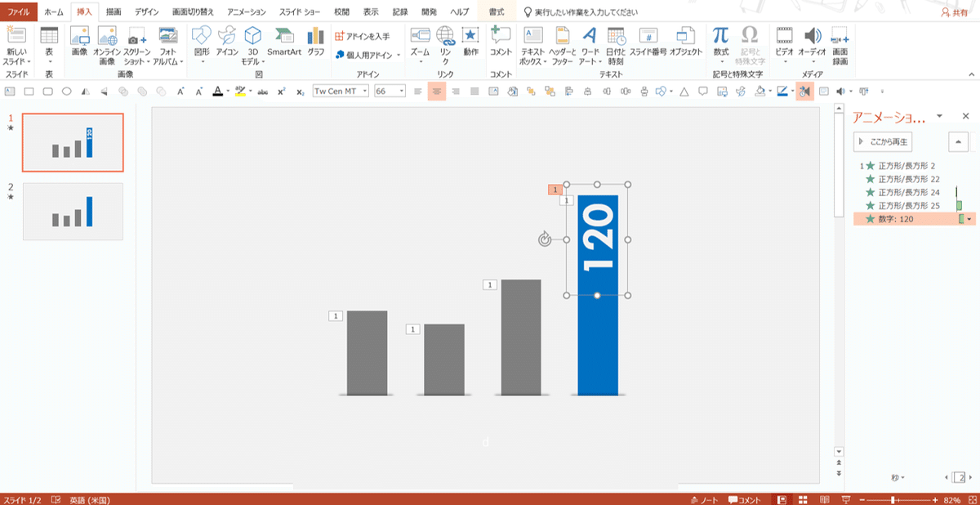This screenshot has width=980, height=505.
Task: Click the 3Dモデル icon
Action: [253, 36]
